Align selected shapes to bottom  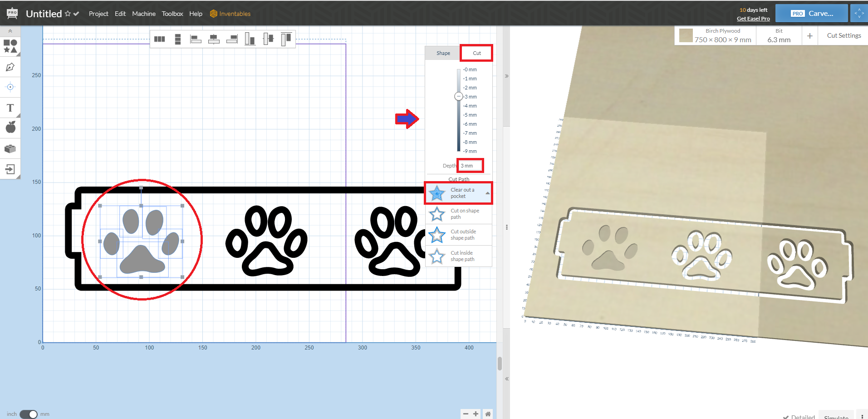[x=250, y=39]
